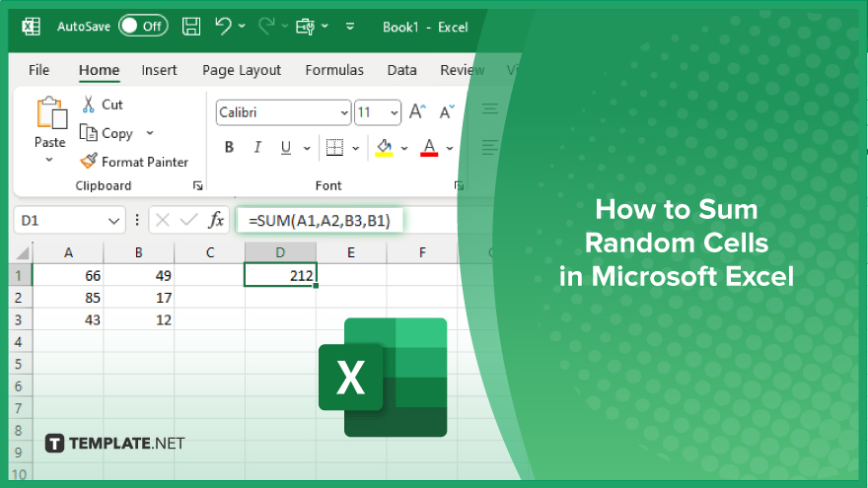Click the formula bar Cancel X icon
This screenshot has width=868, height=488.
(x=162, y=220)
